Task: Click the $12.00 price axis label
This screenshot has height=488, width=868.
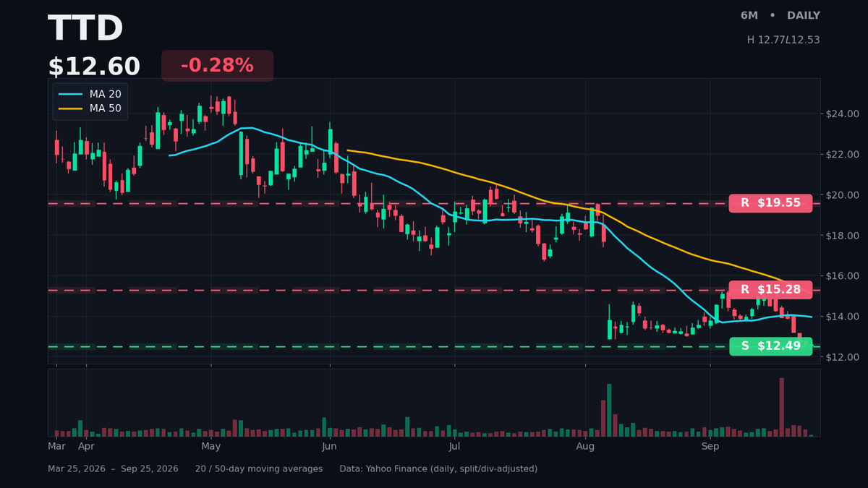Action: [842, 357]
